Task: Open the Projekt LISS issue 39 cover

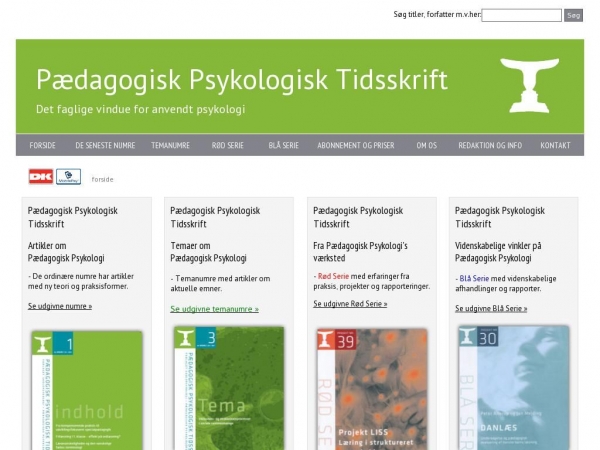Action: point(372,389)
